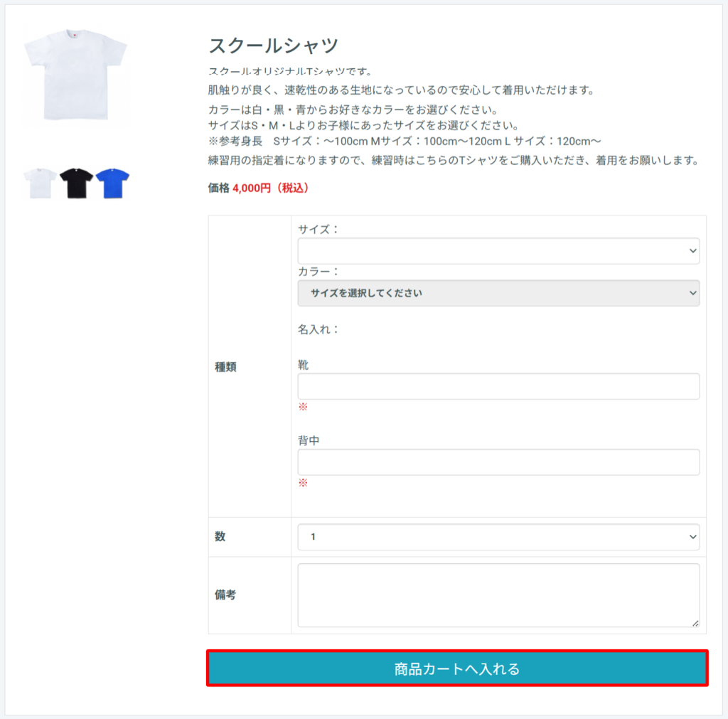Screen dimensions: 728x719
Task: Click the large white T-shirt product image
Action: coord(75,75)
